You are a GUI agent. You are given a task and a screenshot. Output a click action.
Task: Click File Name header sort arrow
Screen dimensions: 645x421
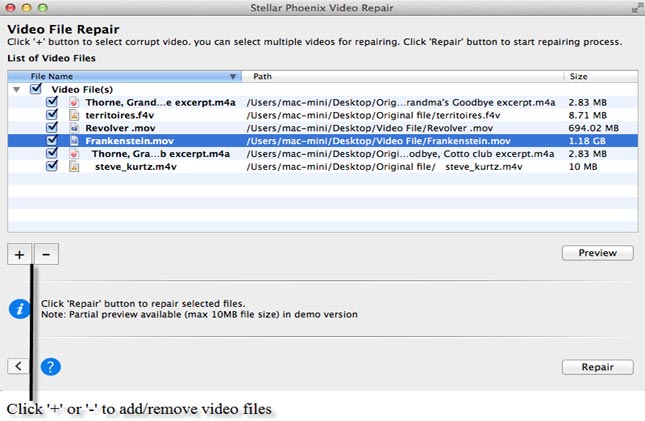tap(233, 77)
